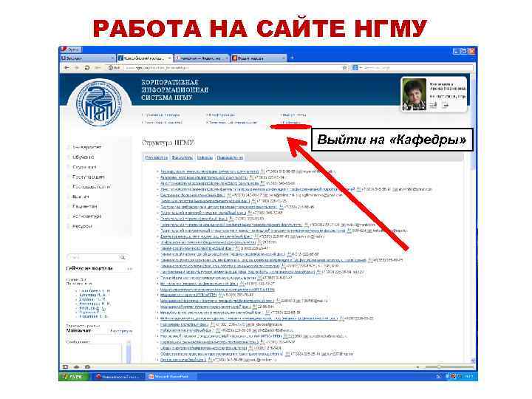
Task: Expand the 'Сейчас на портале' panel arrows
Action: click(129, 269)
